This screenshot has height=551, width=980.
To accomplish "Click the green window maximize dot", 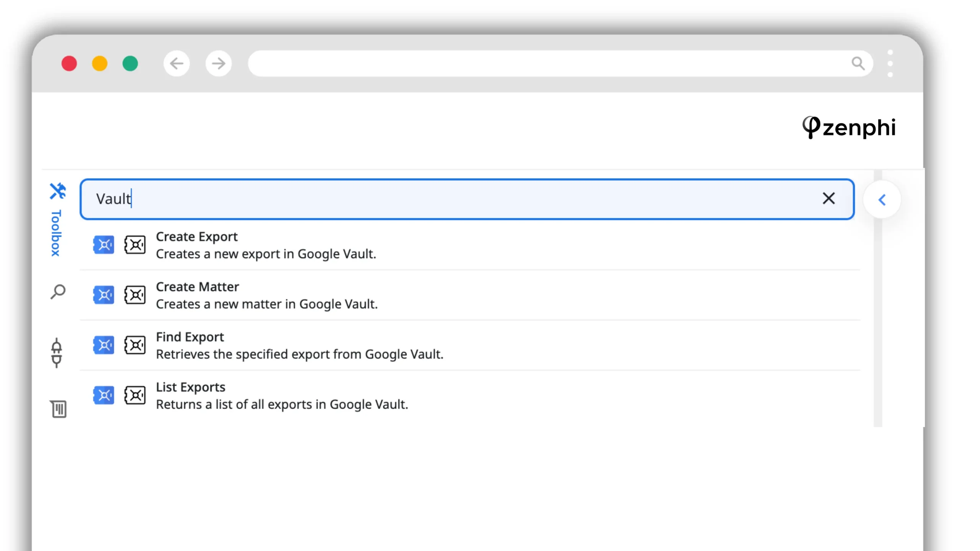I will click(130, 64).
